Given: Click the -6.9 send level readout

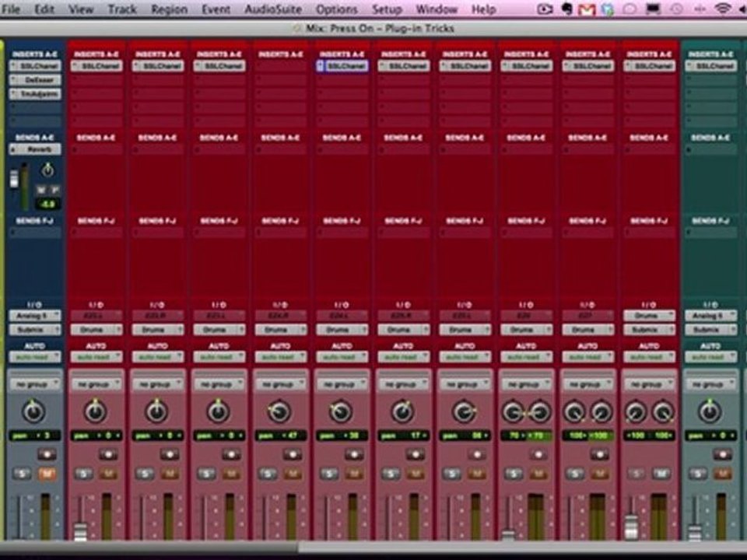Looking at the screenshot, I should [47, 205].
